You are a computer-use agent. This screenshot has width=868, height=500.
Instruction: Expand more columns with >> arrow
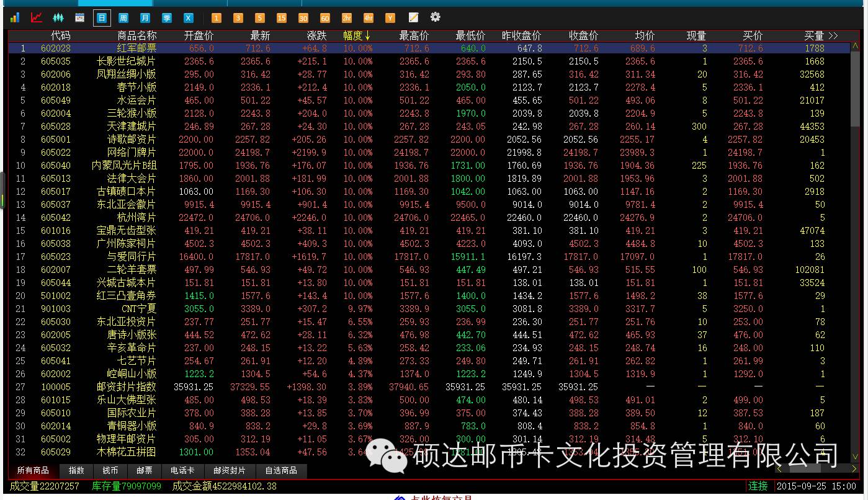click(x=833, y=35)
